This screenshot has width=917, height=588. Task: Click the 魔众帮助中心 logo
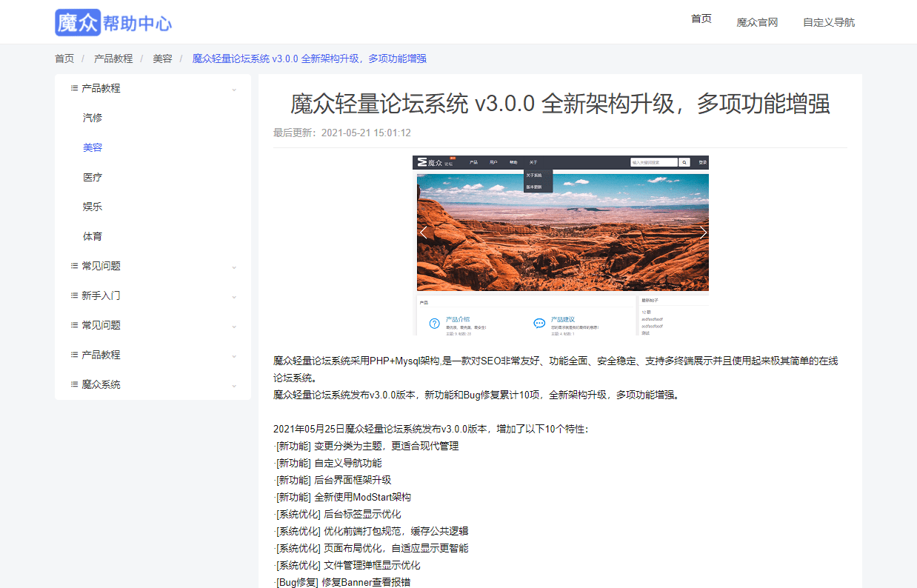pyautogui.click(x=113, y=22)
